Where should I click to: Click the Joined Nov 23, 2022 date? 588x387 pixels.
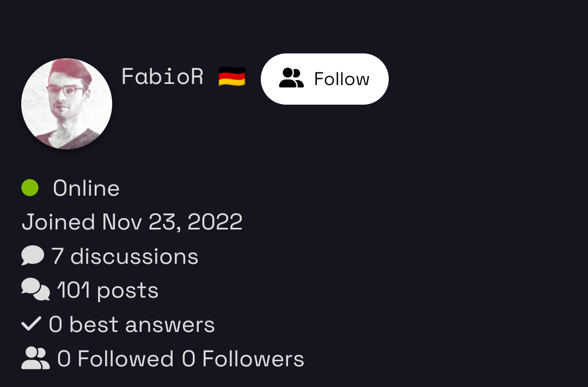pyautogui.click(x=132, y=222)
